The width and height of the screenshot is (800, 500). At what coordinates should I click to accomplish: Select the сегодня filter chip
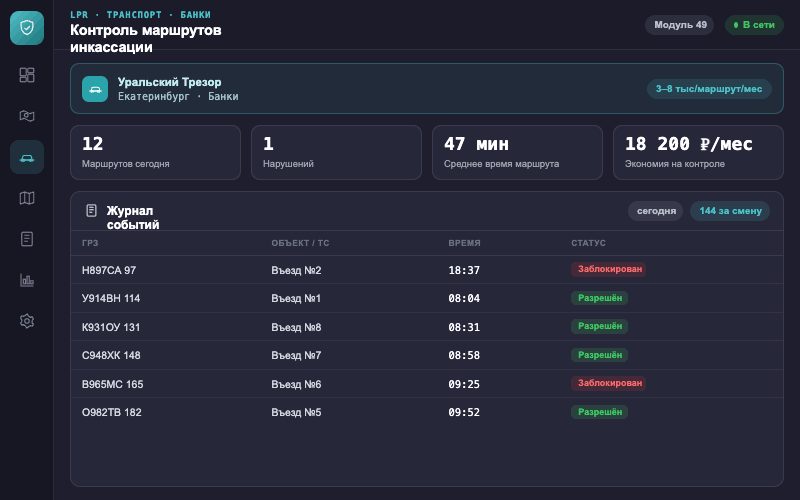coord(656,211)
